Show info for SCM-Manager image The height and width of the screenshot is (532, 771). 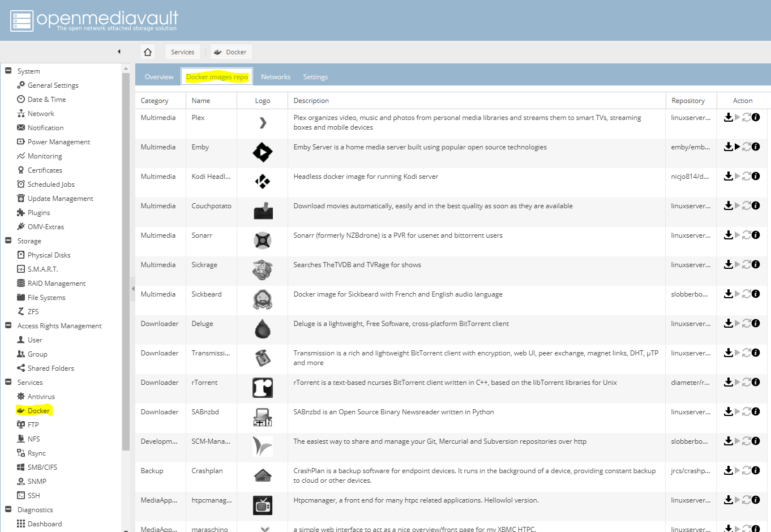click(756, 441)
